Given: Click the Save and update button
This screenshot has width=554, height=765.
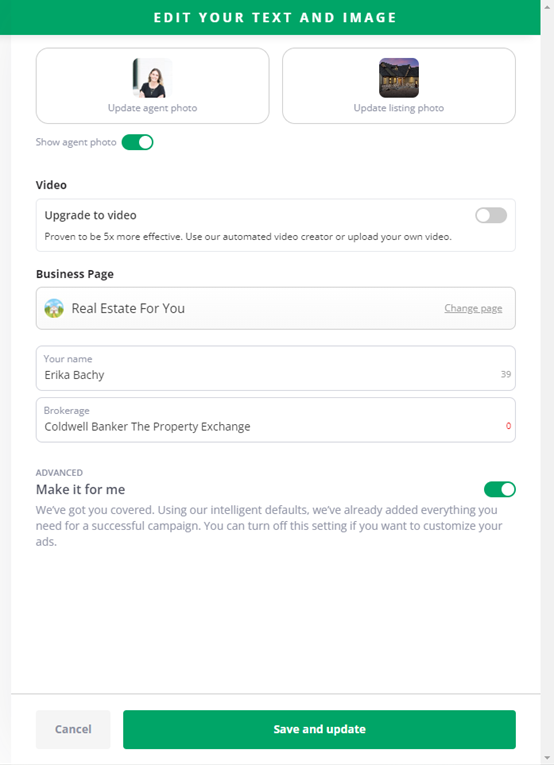Looking at the screenshot, I should [319, 729].
